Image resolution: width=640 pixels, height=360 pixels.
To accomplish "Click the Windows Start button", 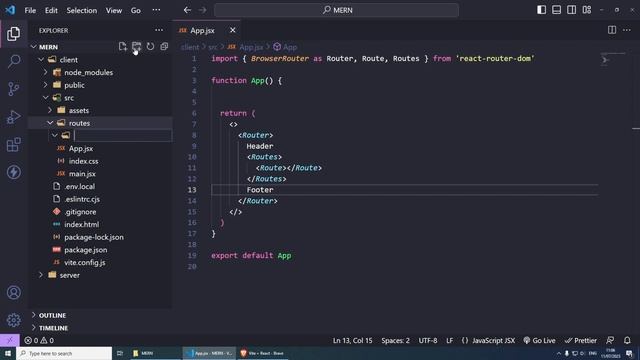I will pos(8,353).
